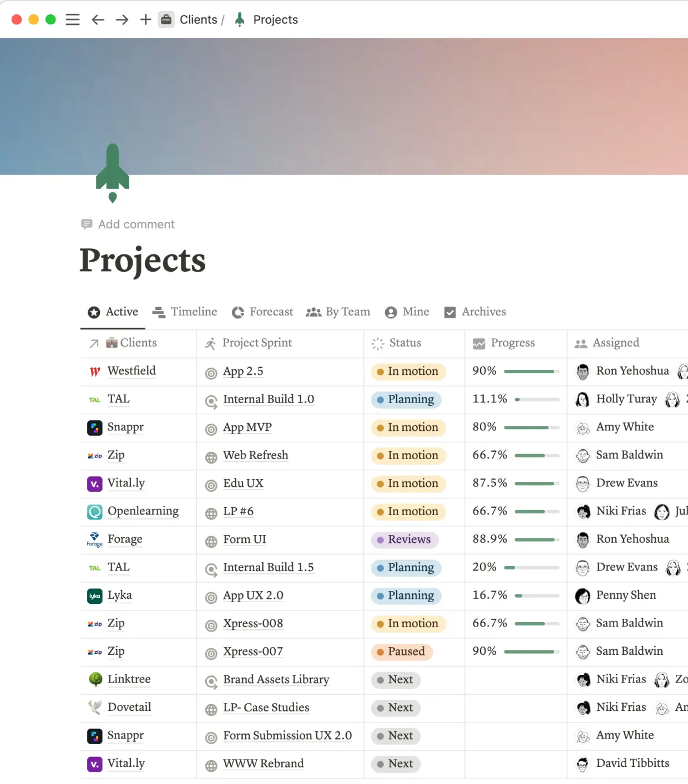Click the rocket icon above the Projects title
688x784 pixels.
[x=113, y=172]
